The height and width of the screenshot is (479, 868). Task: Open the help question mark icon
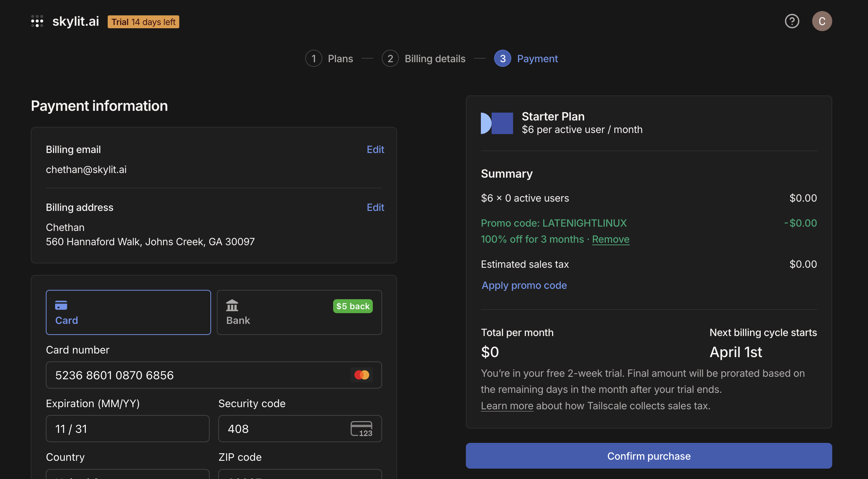click(x=792, y=21)
